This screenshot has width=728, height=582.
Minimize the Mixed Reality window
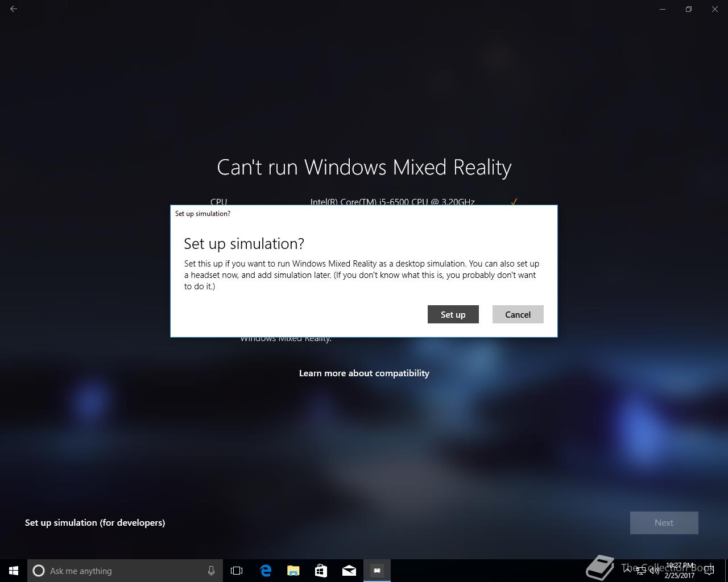click(x=663, y=9)
